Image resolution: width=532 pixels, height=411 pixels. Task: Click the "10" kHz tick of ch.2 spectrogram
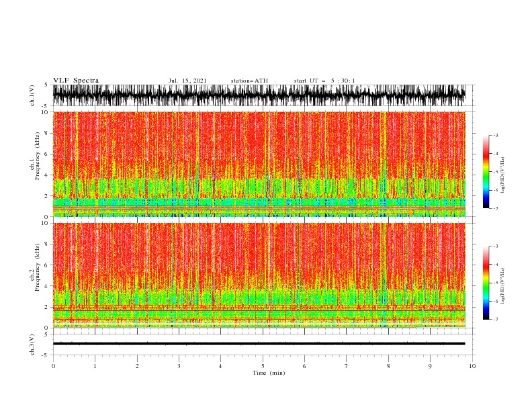pyautogui.click(x=46, y=223)
